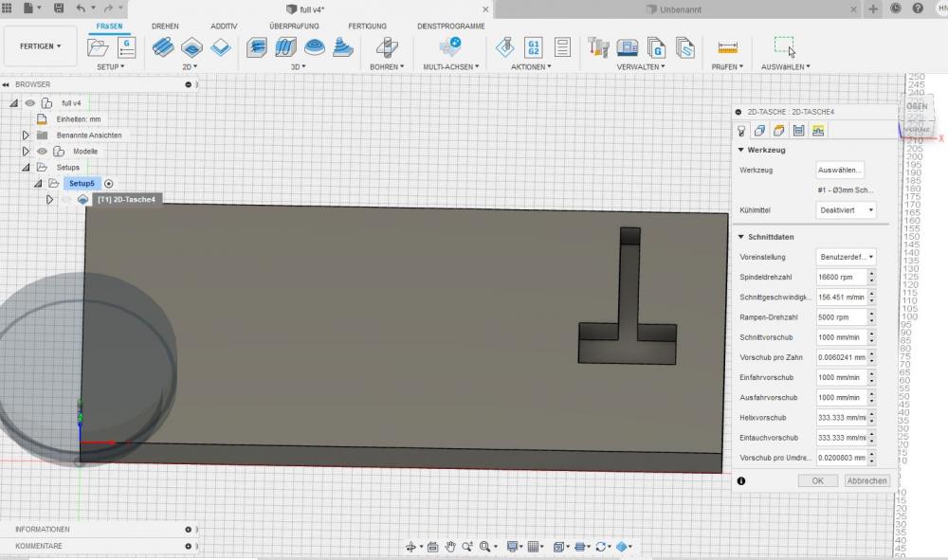This screenshot has height=560, width=948.
Task: Toggle visibility of Modelle
Action: [x=42, y=152]
